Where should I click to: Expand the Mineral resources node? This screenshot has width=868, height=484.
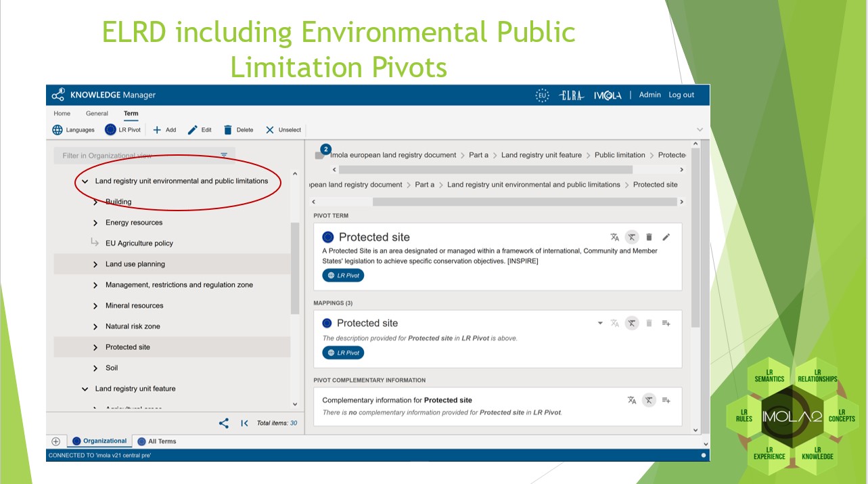95,306
